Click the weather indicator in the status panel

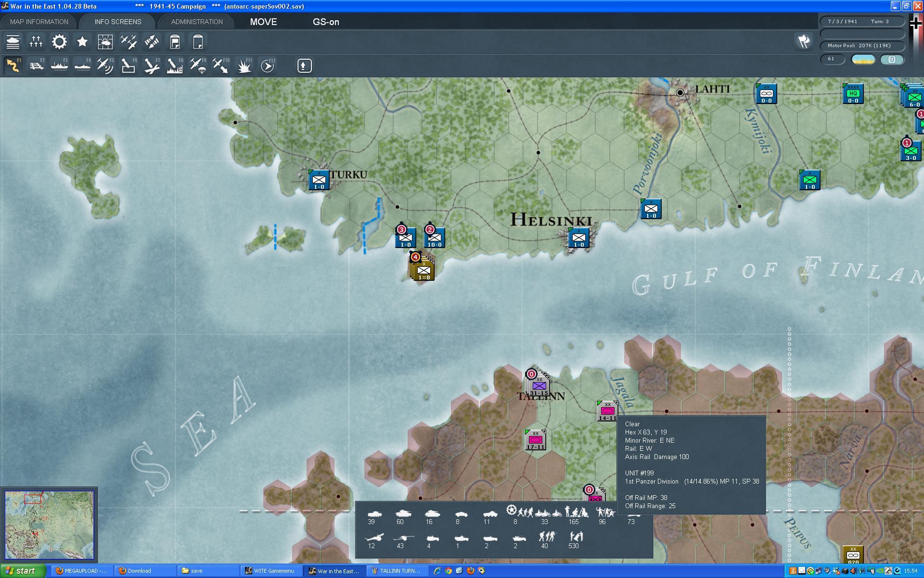tap(863, 59)
